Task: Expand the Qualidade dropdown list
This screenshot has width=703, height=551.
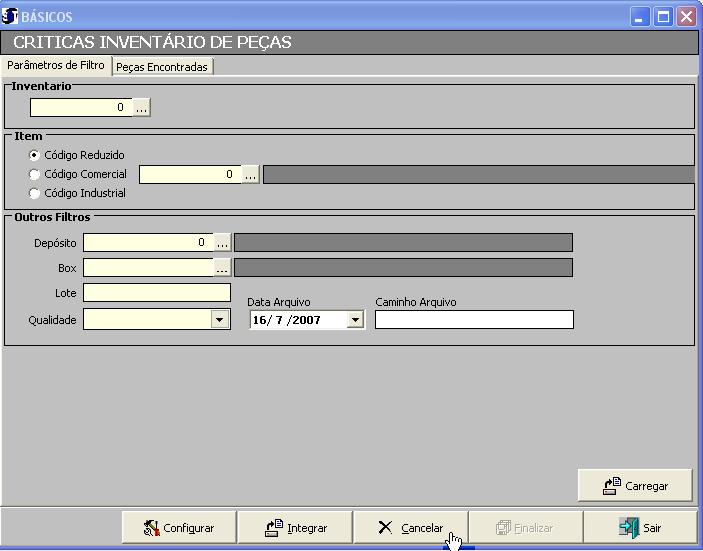Action: [220, 320]
